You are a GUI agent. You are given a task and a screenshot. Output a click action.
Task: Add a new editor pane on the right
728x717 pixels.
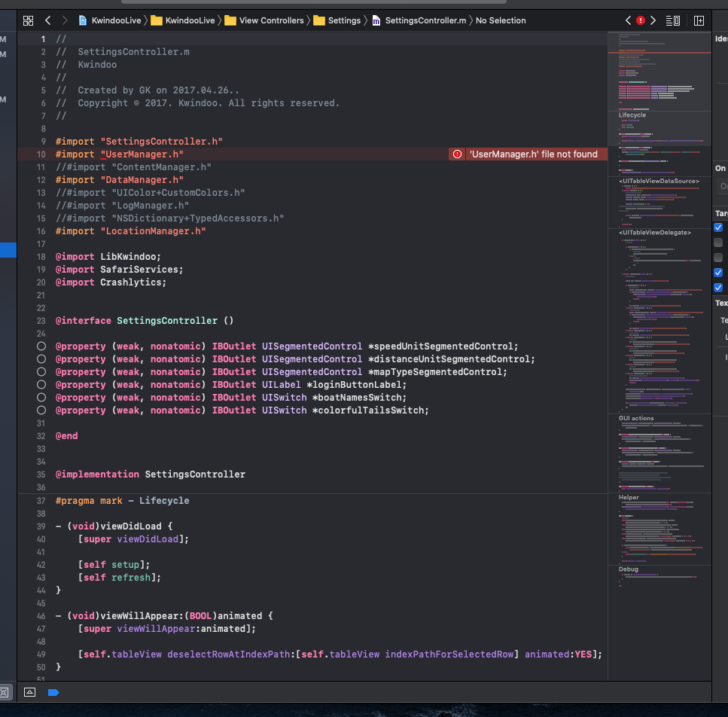pos(699,20)
